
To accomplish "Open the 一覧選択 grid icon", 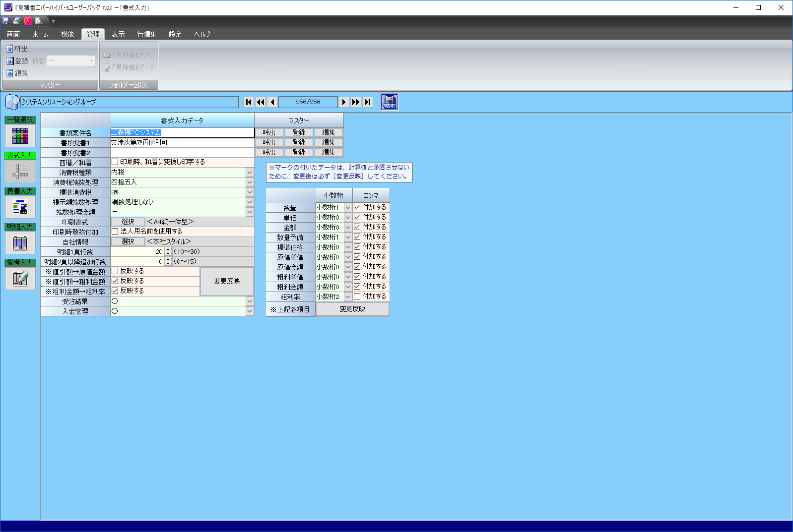I will [x=20, y=136].
